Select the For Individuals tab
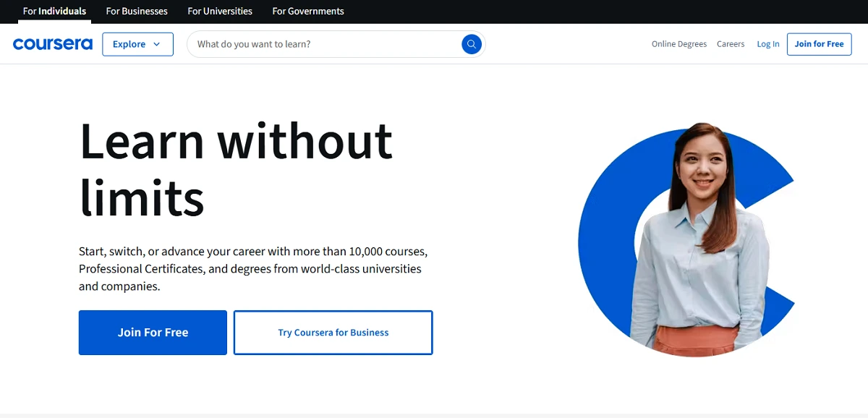868x418 pixels. coord(54,11)
